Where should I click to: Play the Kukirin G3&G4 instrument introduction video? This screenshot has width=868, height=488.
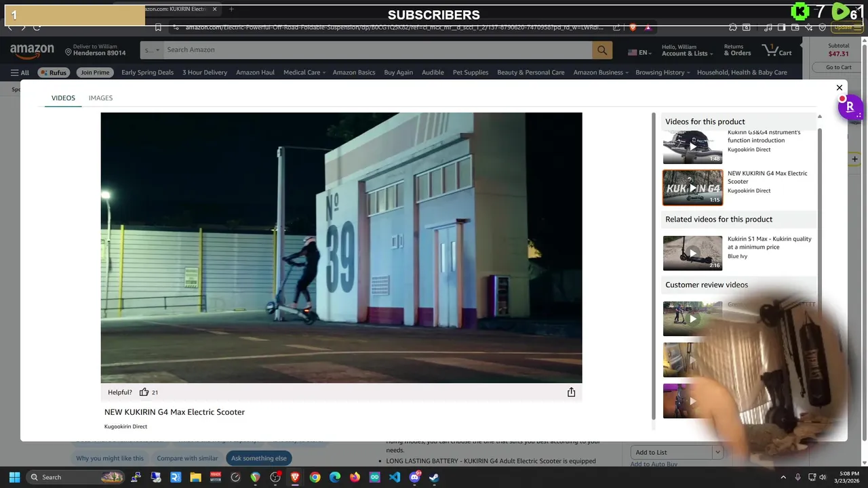coord(692,146)
